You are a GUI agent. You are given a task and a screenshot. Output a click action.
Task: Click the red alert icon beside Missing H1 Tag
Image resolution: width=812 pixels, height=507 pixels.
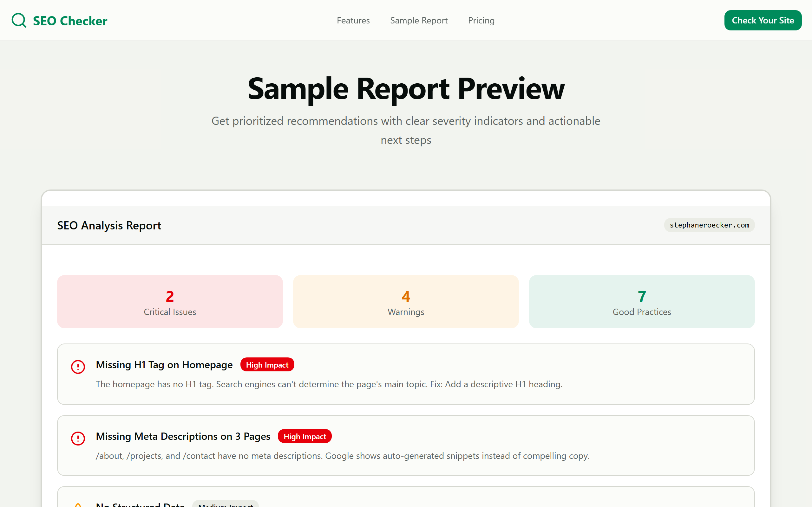tap(77, 367)
